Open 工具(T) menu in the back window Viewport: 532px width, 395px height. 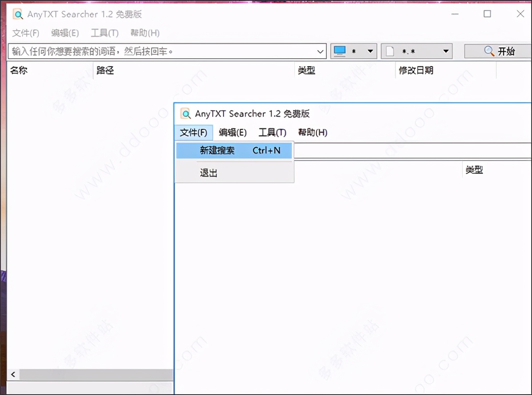105,33
